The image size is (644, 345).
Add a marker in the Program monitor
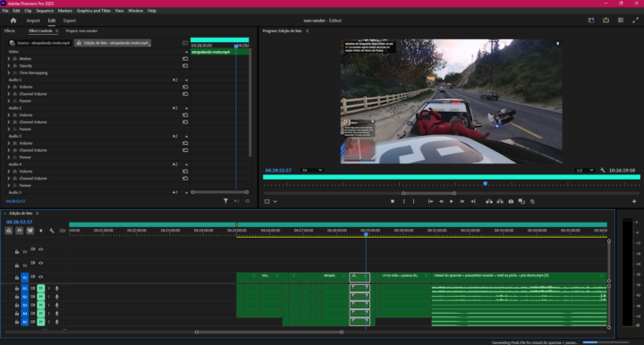[393, 201]
